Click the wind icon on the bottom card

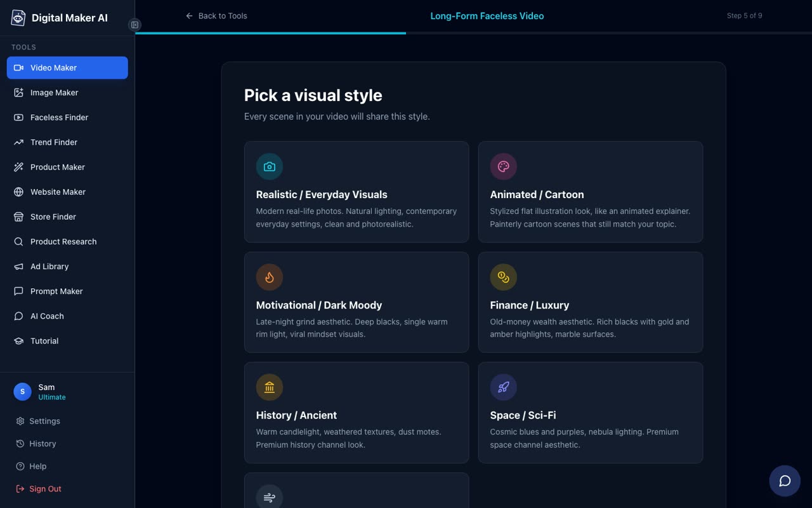coord(270,497)
